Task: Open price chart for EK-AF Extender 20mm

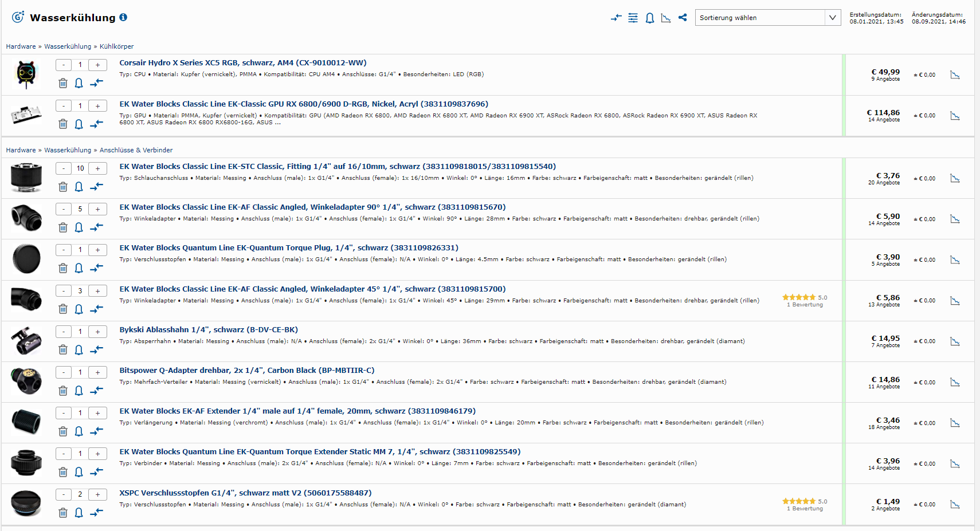Action: (955, 423)
